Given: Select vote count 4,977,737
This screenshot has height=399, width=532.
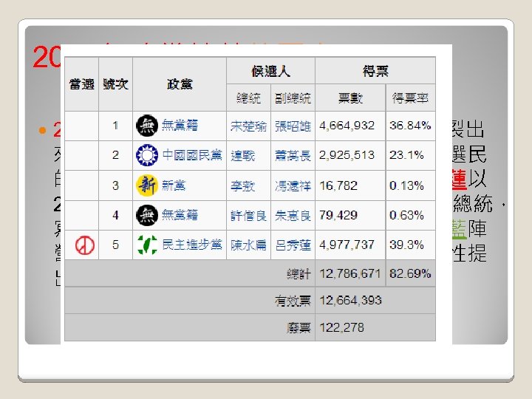Looking at the screenshot, I should click(x=347, y=245).
